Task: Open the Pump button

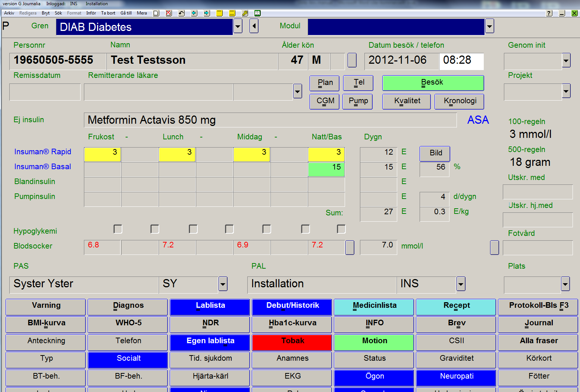Action: pos(358,101)
